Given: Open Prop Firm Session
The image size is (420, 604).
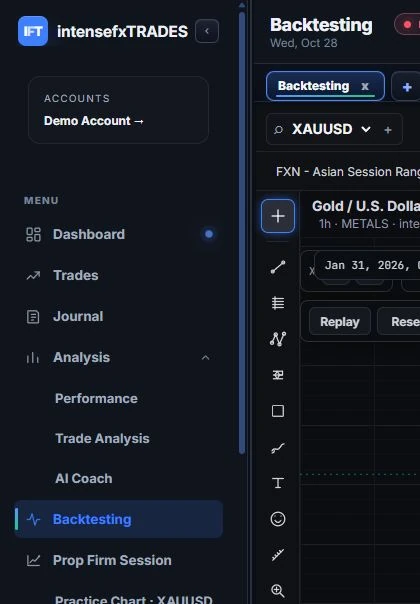Looking at the screenshot, I should tap(118, 560).
